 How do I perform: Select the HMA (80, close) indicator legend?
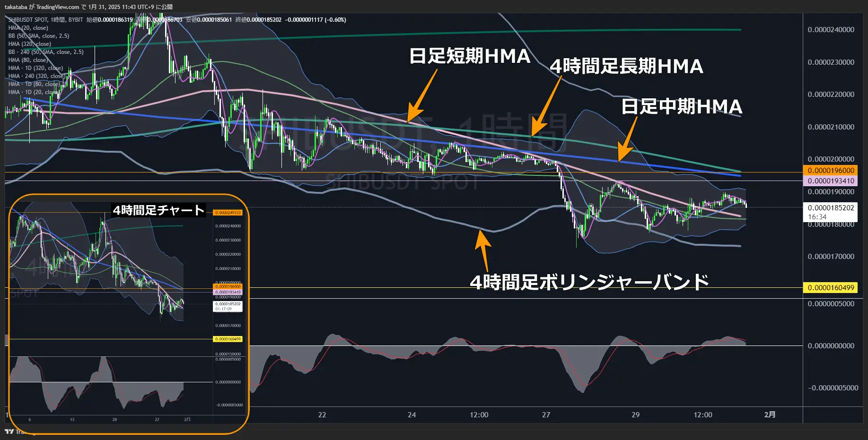pos(28,60)
